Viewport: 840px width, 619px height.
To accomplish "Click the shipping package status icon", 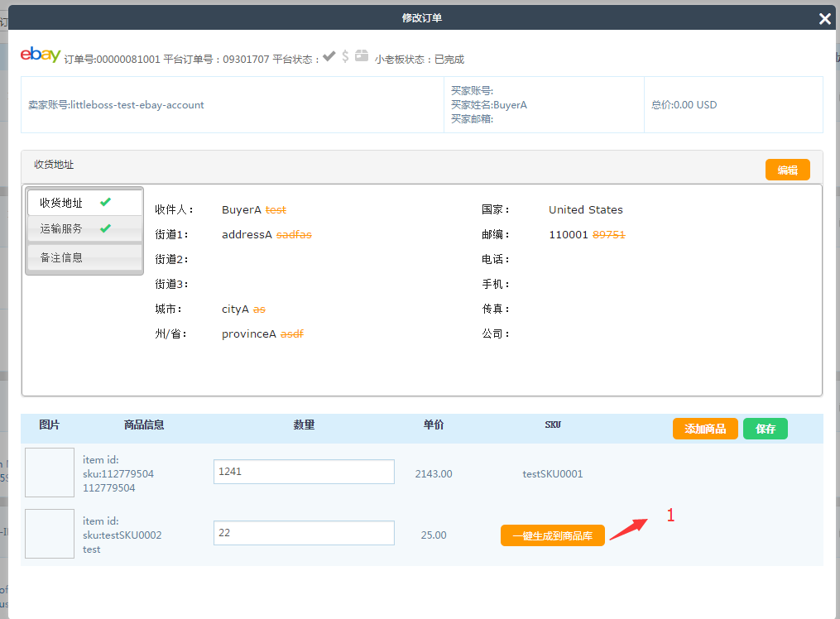I will click(x=362, y=56).
